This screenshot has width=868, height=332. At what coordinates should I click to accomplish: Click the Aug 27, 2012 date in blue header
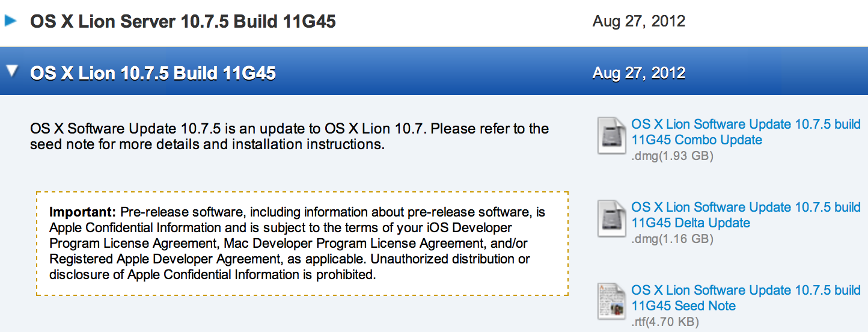[639, 73]
